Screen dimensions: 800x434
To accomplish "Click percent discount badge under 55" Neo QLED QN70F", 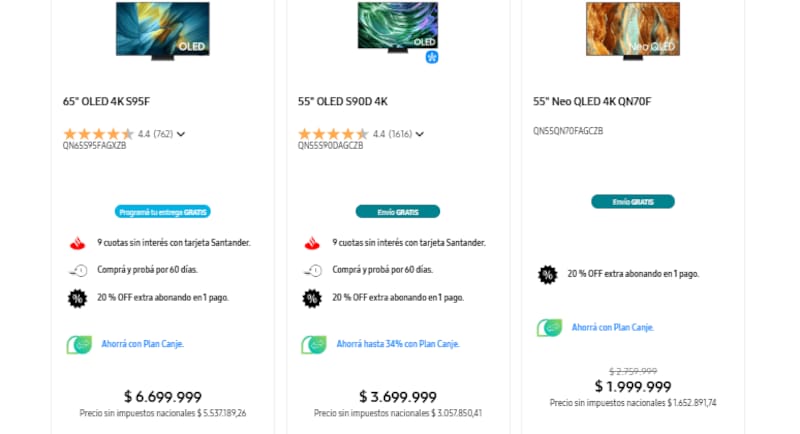I will click(548, 274).
